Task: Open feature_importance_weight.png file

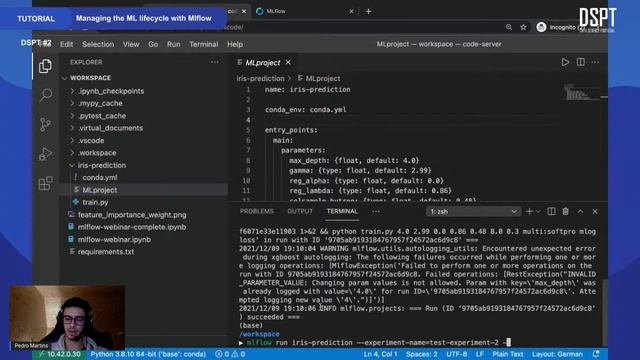Action: (131, 215)
